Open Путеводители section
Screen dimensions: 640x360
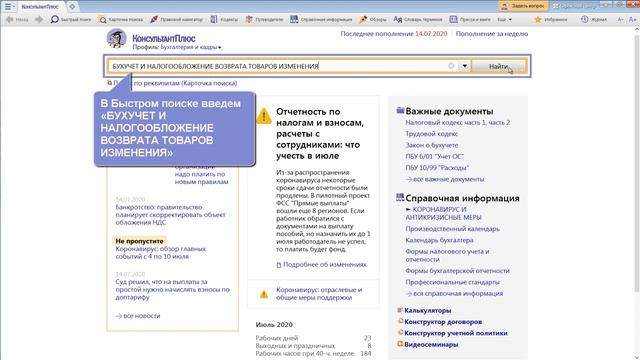[x=264, y=19]
